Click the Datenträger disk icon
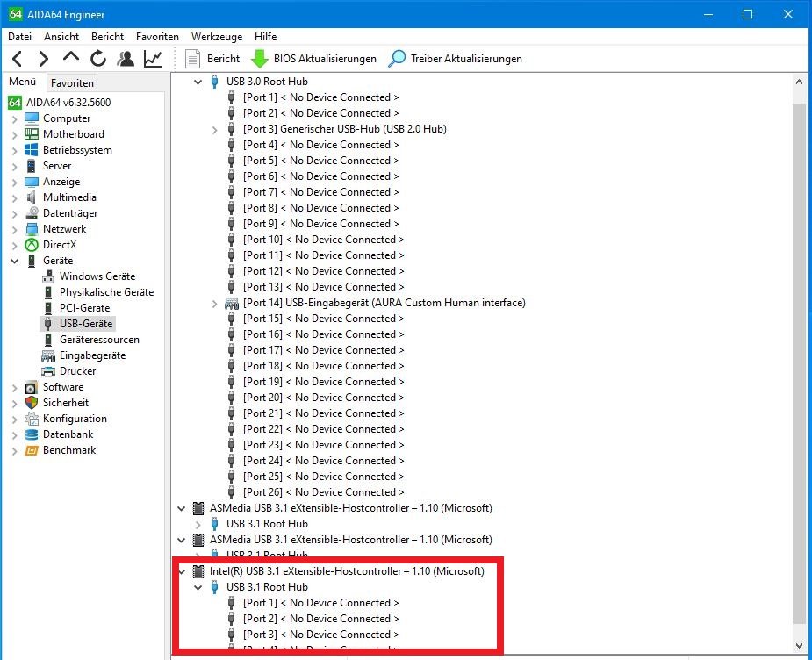The height and width of the screenshot is (660, 812). pyautogui.click(x=32, y=212)
